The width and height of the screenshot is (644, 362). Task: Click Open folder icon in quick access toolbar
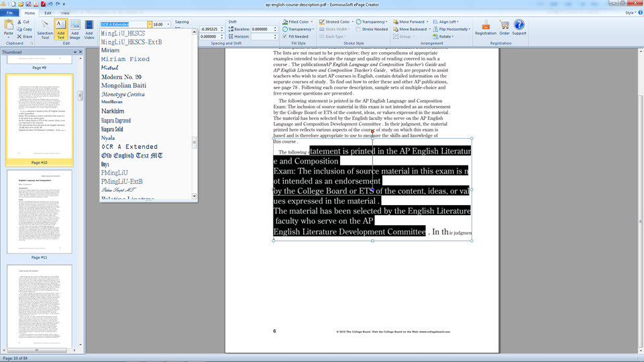(21, 4)
